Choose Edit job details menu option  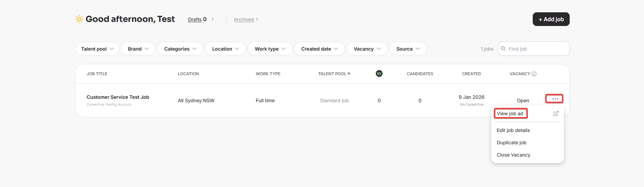pos(513,130)
